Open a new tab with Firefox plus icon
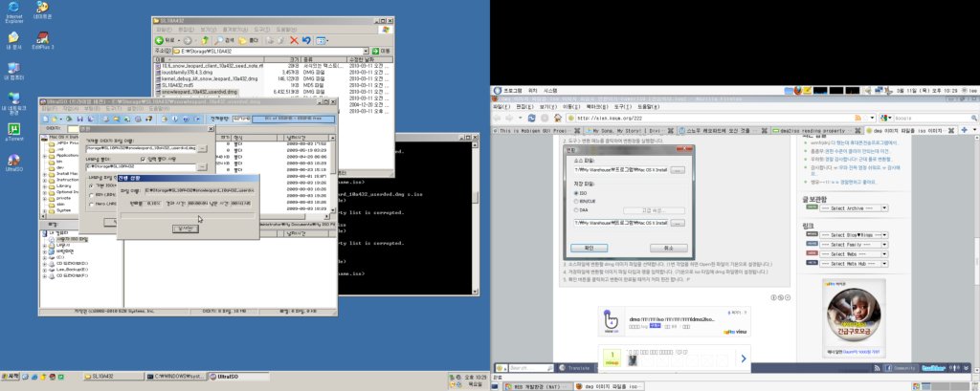The width and height of the screenshot is (980, 391). [x=965, y=130]
